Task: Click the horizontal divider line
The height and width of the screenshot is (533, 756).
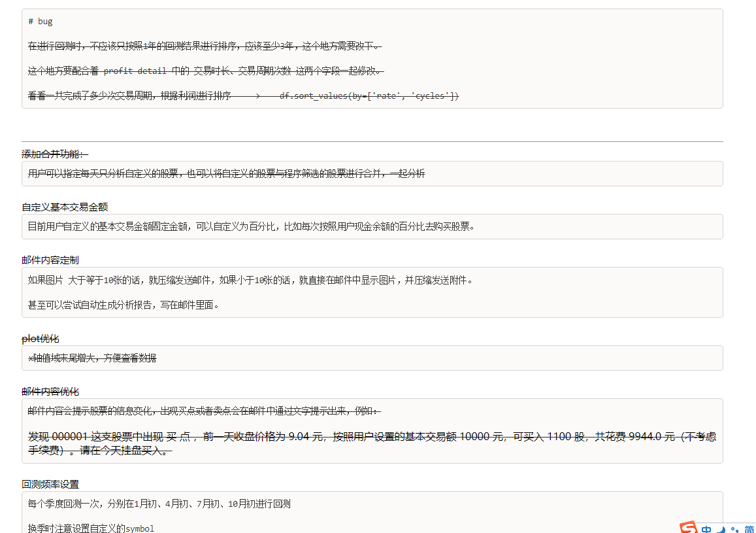Action: click(371, 139)
